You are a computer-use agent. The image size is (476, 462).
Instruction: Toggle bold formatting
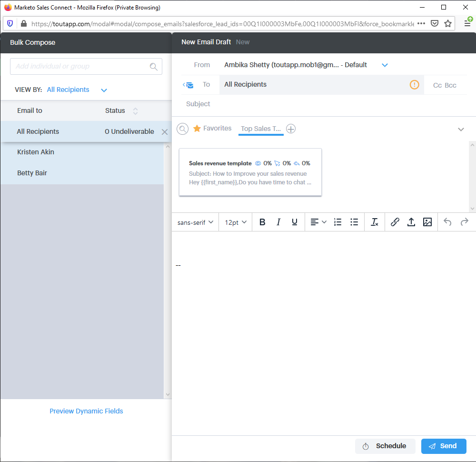pos(262,222)
